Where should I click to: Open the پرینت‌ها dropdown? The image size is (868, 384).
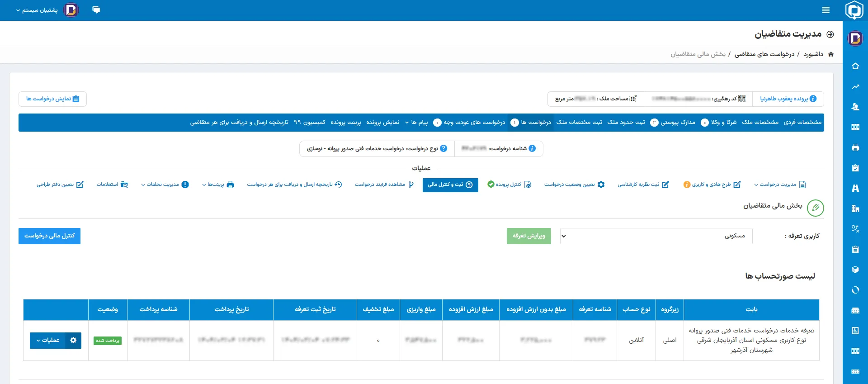click(x=218, y=185)
